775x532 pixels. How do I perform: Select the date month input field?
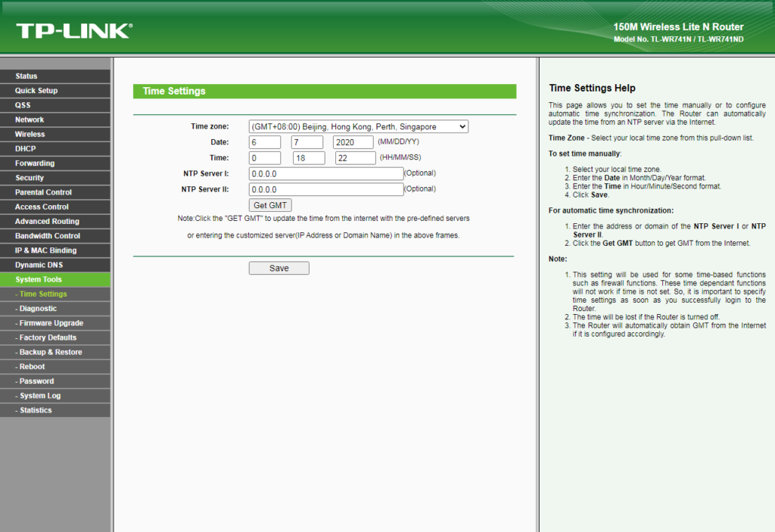264,142
